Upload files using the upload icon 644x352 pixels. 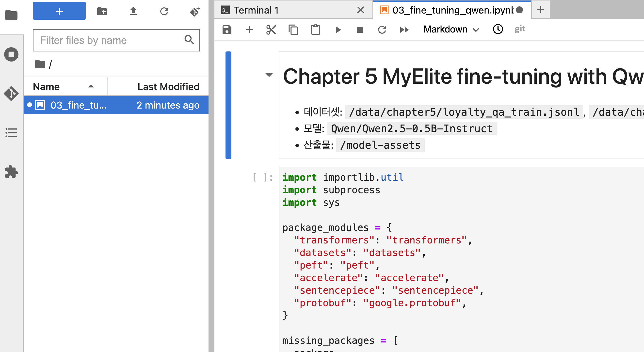[x=133, y=11]
